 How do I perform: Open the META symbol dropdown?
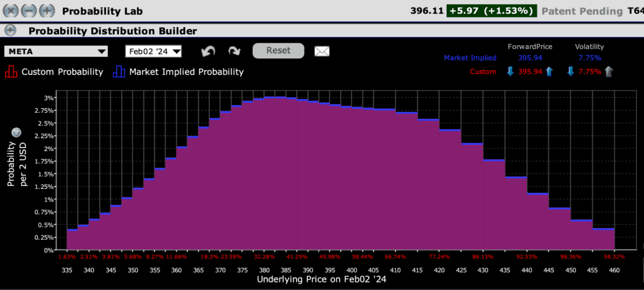[x=56, y=51]
